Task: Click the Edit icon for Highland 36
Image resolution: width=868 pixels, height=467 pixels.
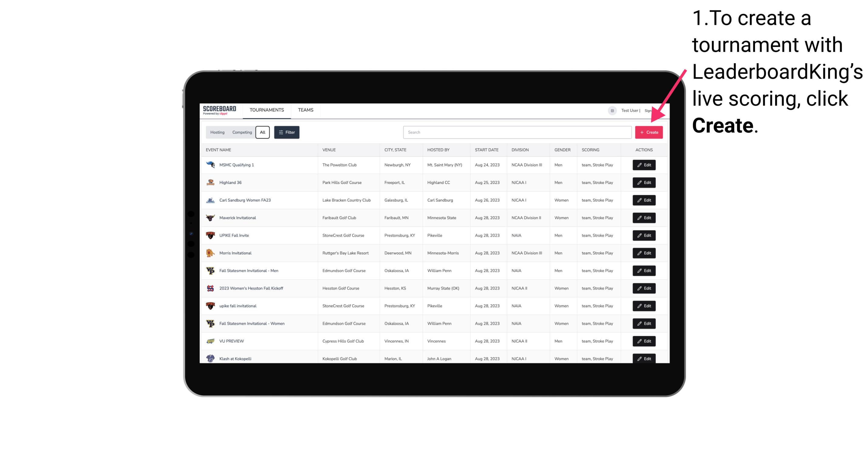Action: [x=644, y=182]
